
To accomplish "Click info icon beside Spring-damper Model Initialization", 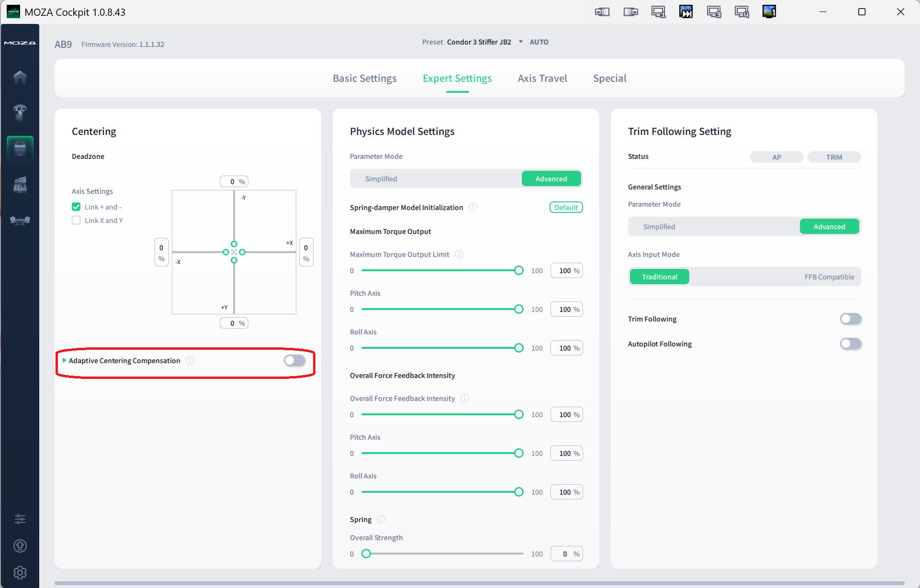I will pyautogui.click(x=473, y=207).
